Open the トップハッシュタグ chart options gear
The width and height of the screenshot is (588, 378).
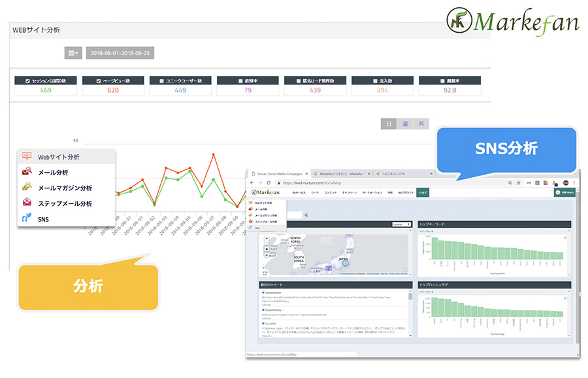(x=565, y=298)
